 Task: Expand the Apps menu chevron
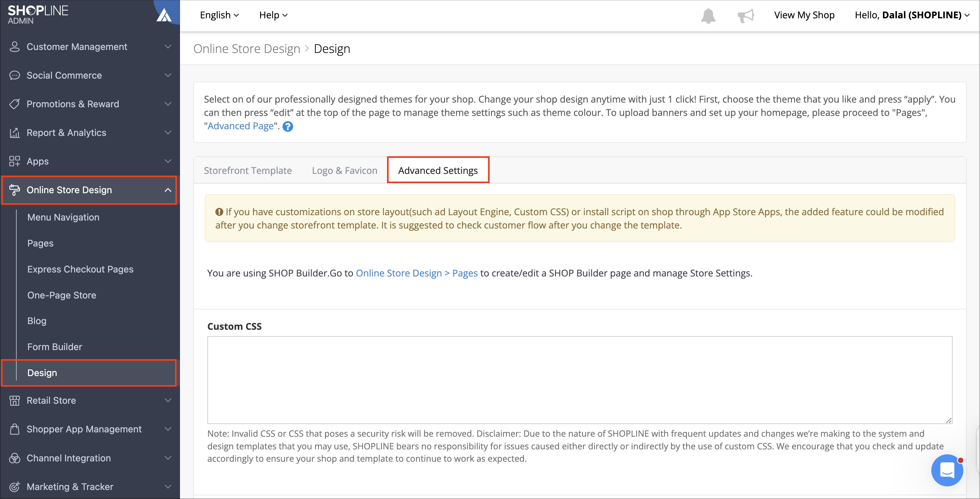(x=168, y=161)
